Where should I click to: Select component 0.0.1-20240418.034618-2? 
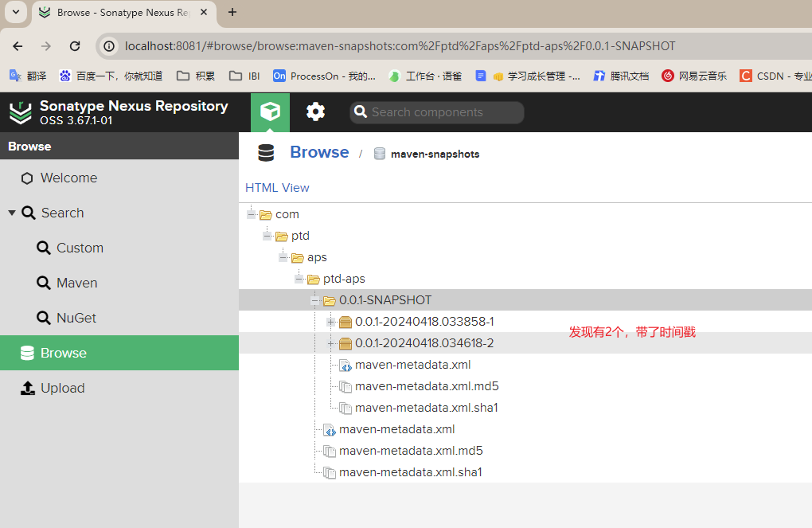point(424,343)
